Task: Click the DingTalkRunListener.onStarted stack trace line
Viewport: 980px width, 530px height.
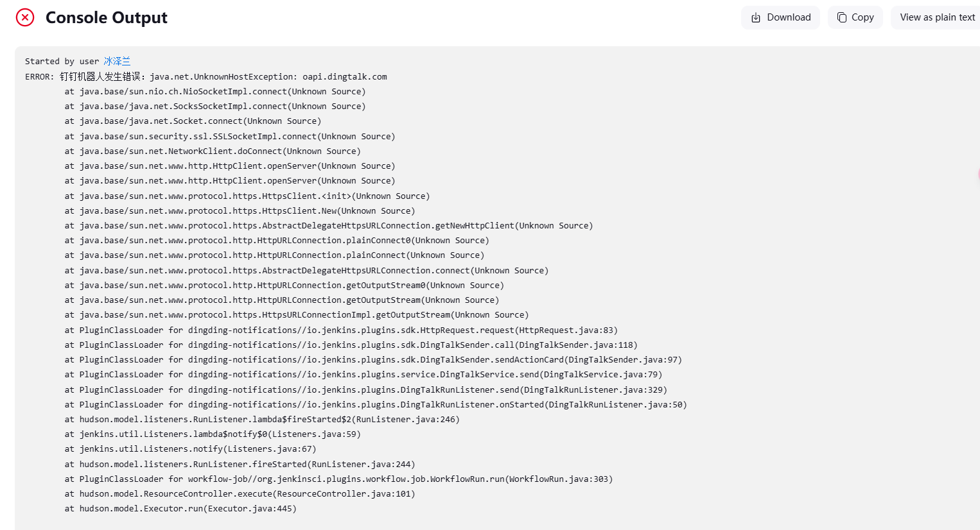Action: click(x=375, y=405)
